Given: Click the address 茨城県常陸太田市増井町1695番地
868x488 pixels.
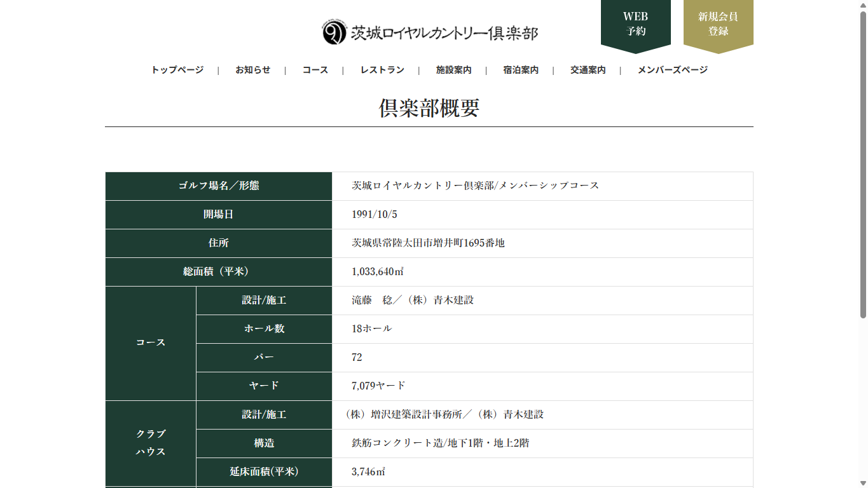Looking at the screenshot, I should pos(429,243).
